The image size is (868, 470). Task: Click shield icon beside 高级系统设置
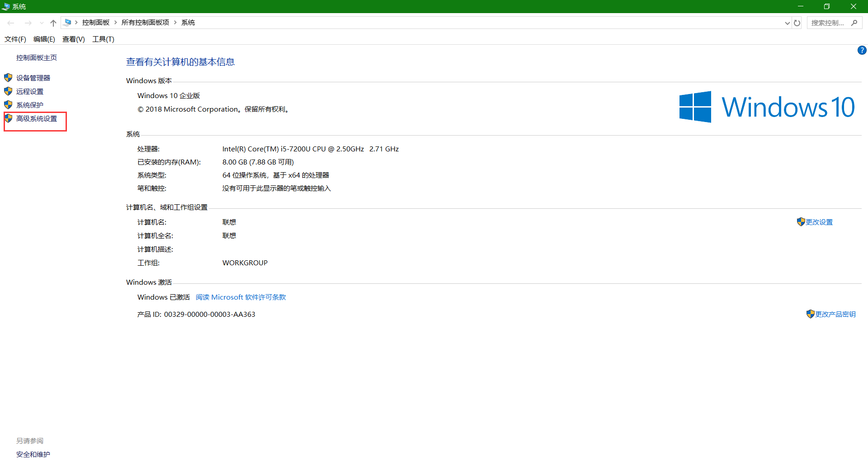point(8,118)
